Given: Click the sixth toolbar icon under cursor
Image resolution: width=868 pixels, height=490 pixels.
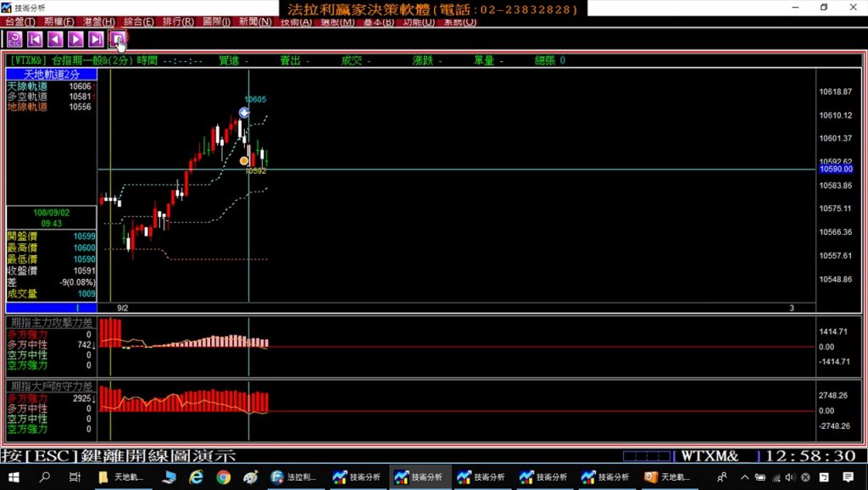Looking at the screenshot, I should tap(117, 39).
